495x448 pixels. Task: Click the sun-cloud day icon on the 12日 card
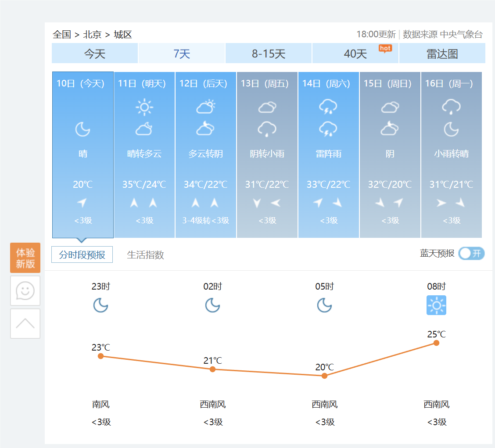pyautogui.click(x=205, y=107)
